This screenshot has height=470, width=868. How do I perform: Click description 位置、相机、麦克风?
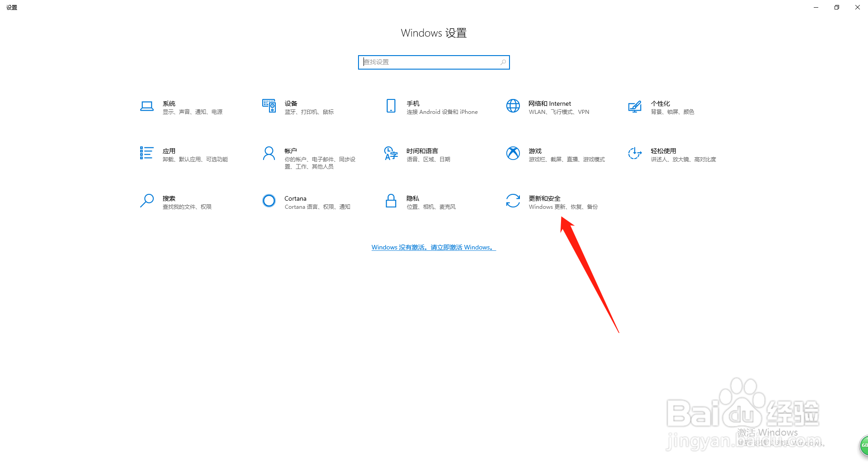click(431, 207)
